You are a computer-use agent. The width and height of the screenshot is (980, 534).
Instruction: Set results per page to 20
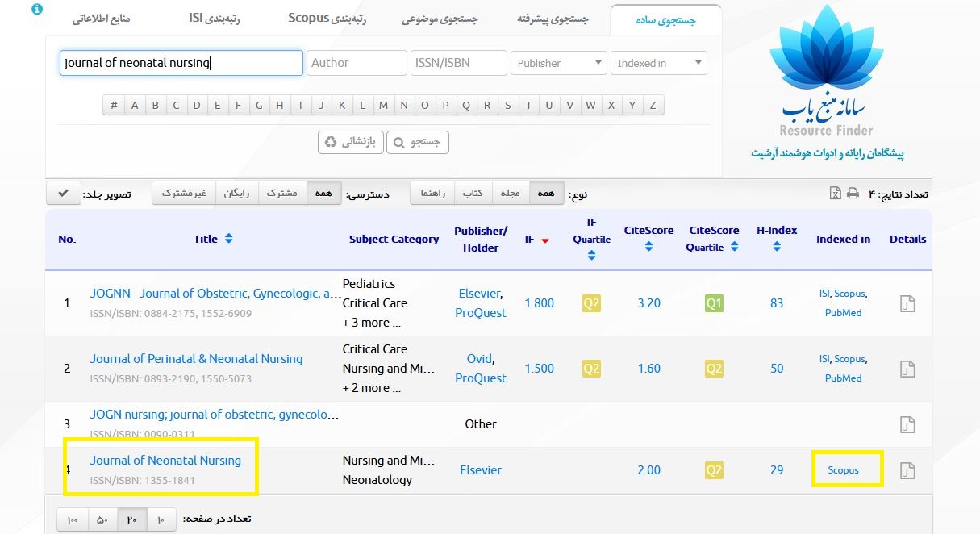click(x=131, y=519)
